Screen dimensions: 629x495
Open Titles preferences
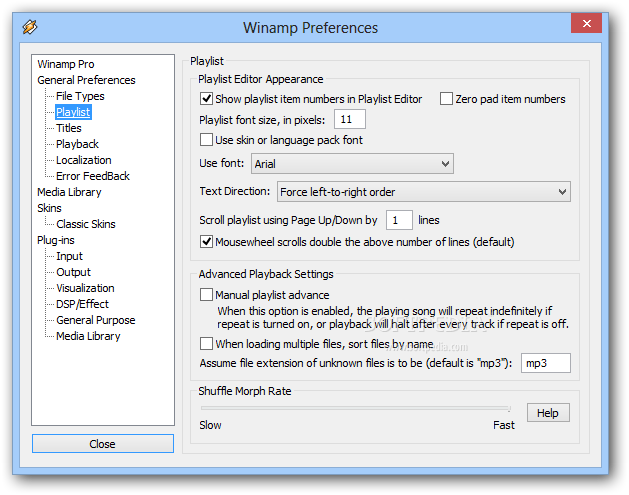(69, 128)
